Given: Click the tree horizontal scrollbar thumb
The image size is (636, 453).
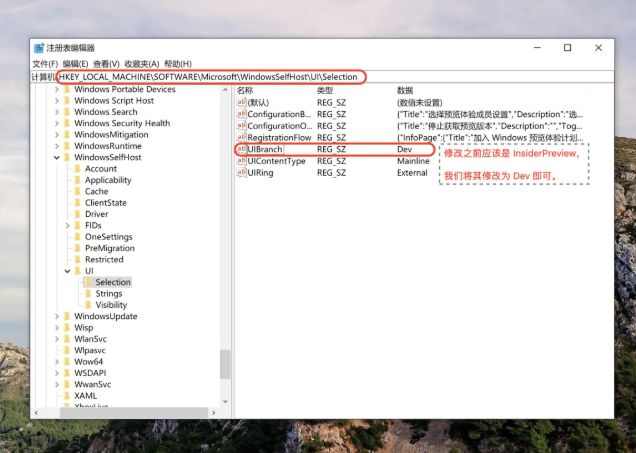Looking at the screenshot, I should pos(134,413).
